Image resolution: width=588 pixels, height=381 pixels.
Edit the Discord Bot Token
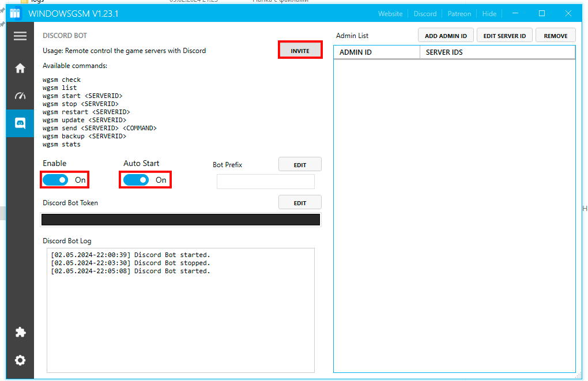[x=300, y=203]
